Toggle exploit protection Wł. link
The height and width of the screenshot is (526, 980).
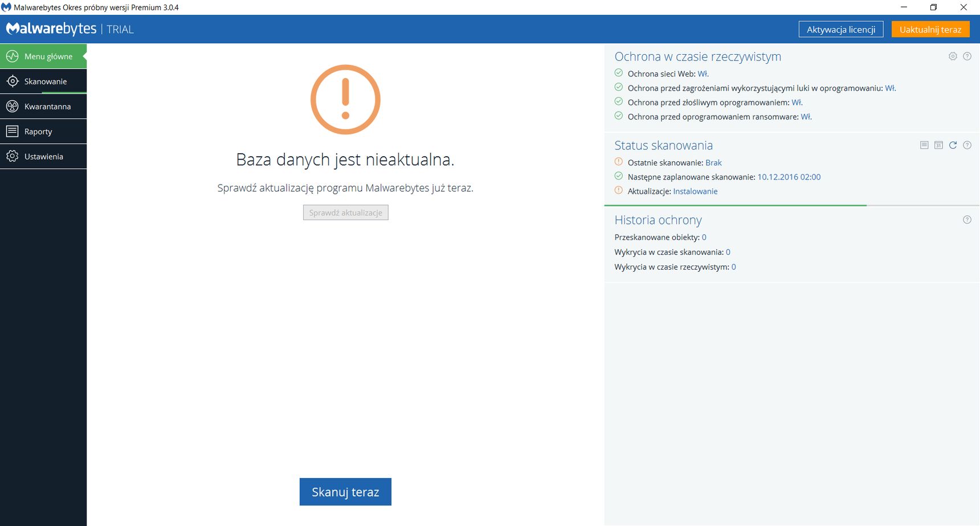pos(890,88)
